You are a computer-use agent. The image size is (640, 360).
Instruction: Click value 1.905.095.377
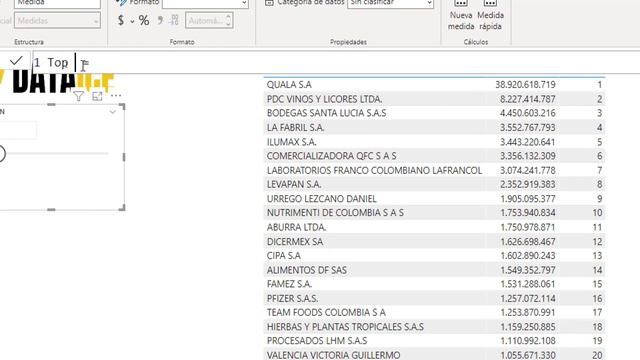click(x=527, y=198)
